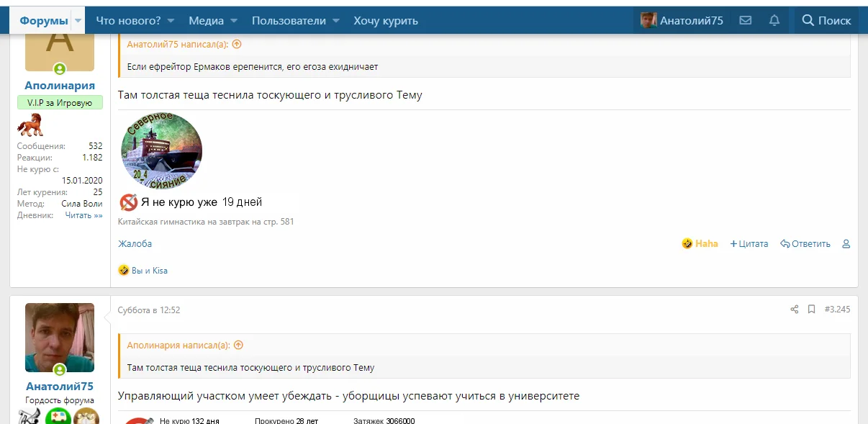Click the Haha reaction on Аполинария's post
Screen dimensions: 868x424
point(699,243)
